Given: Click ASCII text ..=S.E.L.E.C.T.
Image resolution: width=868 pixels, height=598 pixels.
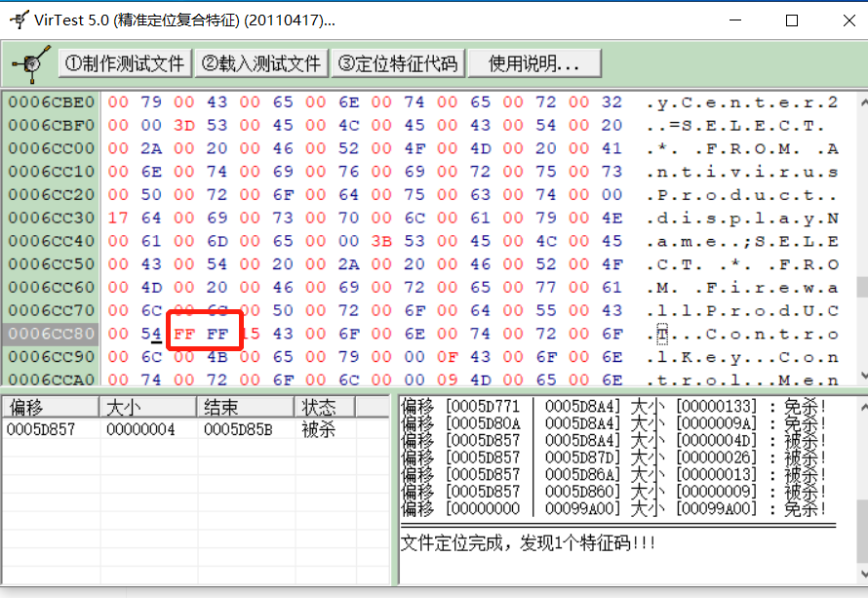Looking at the screenshot, I should point(735,126).
